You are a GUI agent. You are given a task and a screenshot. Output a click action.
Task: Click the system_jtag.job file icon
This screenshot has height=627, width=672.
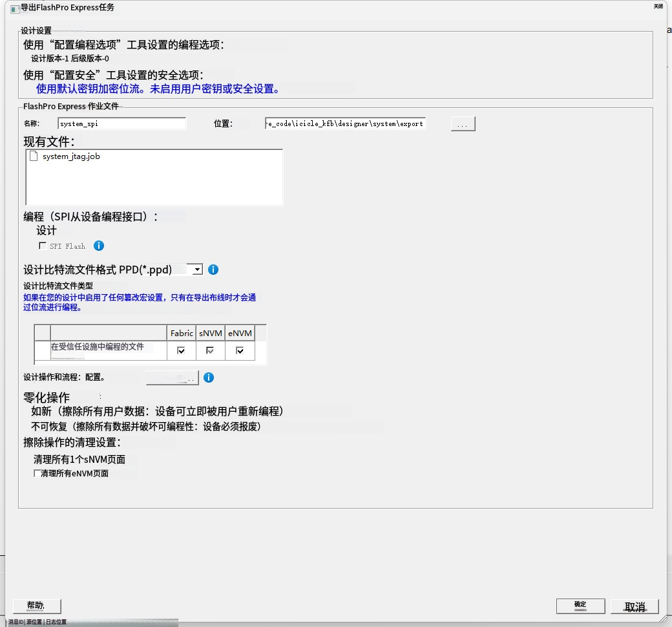(34, 156)
